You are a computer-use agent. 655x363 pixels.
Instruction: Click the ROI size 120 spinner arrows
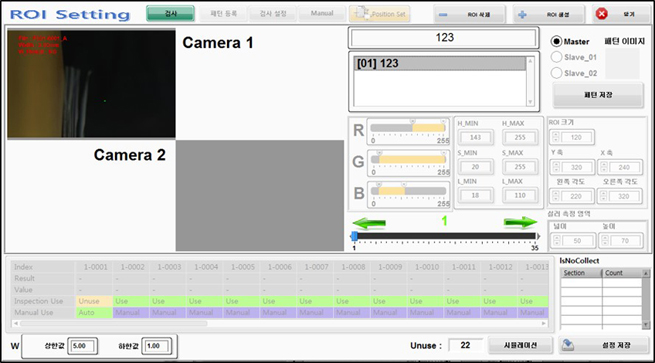(556, 137)
